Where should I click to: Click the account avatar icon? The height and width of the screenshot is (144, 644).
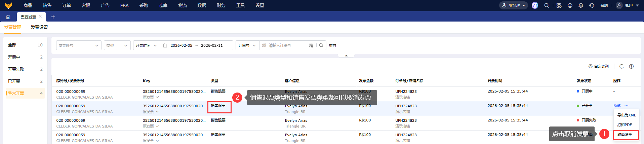619,5
